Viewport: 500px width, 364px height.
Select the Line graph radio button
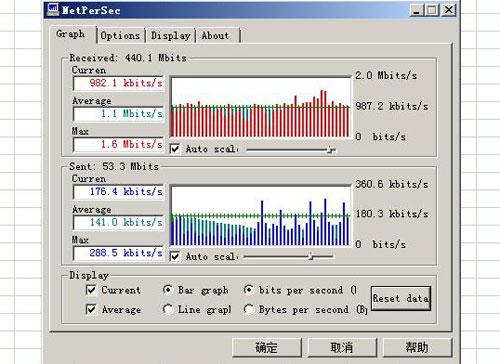click(168, 309)
